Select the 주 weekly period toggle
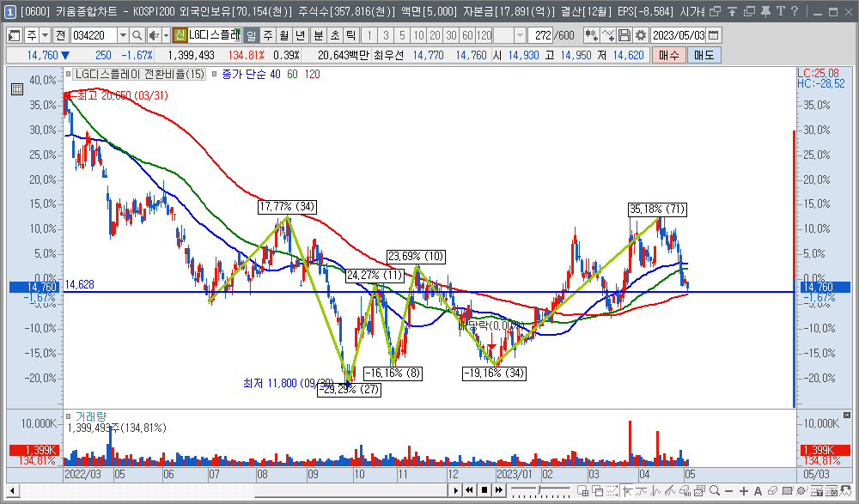The image size is (859, 504). click(268, 35)
